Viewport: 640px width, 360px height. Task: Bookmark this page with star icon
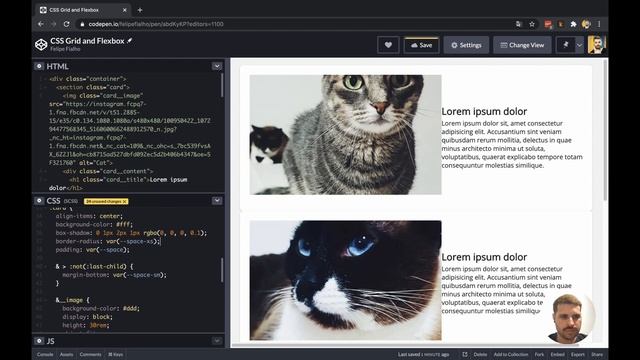click(x=532, y=24)
